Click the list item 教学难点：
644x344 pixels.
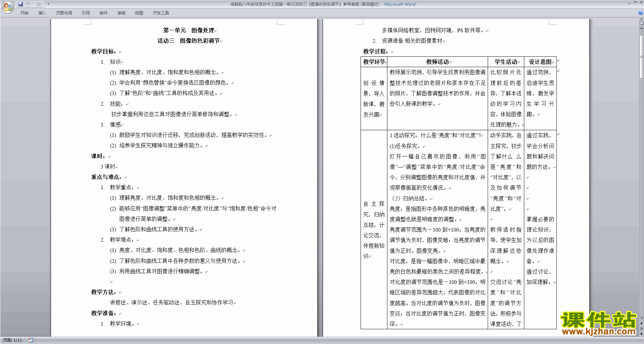point(122,240)
